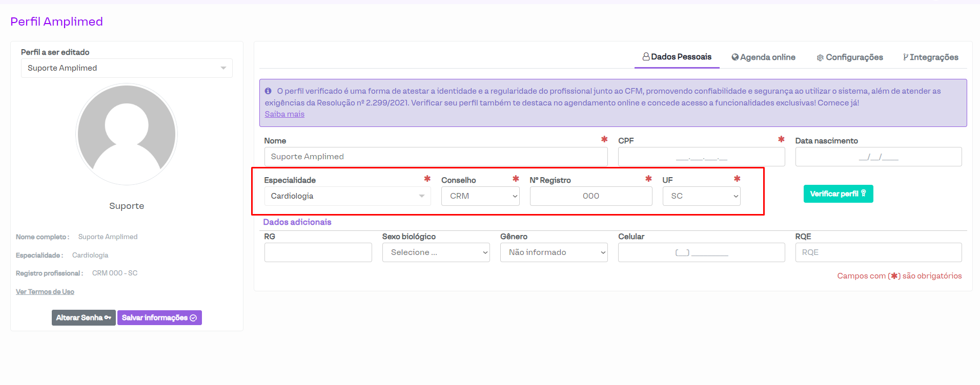This screenshot has width=980, height=385.
Task: Click the Verificar perfil button
Action: pos(838,194)
